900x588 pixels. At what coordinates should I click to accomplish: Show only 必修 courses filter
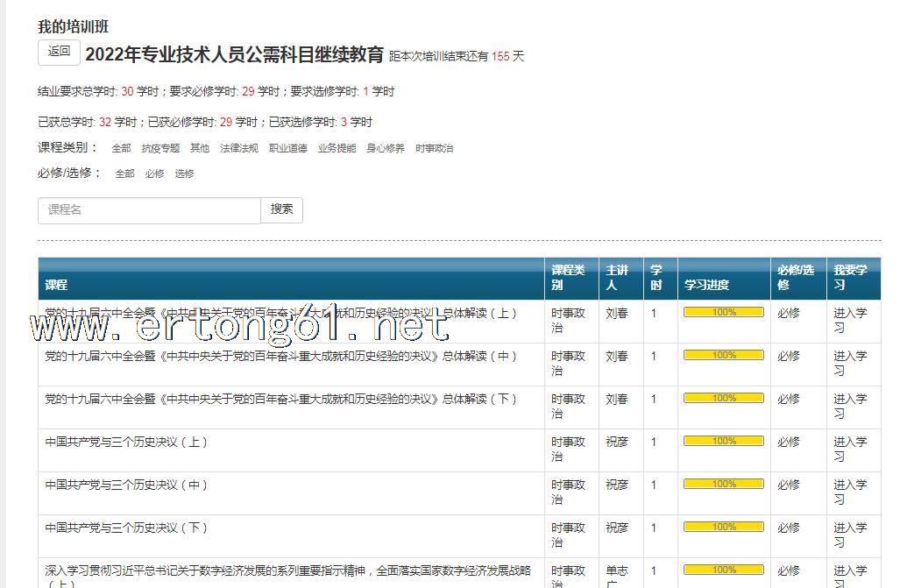[x=154, y=174]
